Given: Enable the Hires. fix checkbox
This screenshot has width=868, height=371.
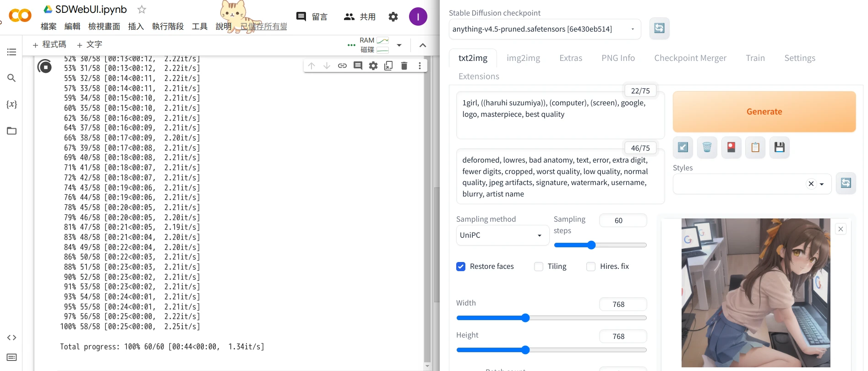Looking at the screenshot, I should pyautogui.click(x=591, y=267).
